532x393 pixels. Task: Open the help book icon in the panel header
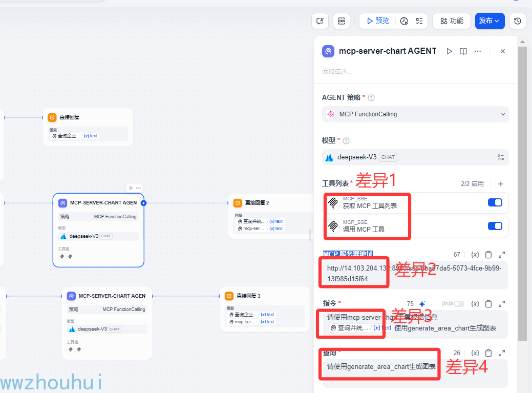[463, 51]
